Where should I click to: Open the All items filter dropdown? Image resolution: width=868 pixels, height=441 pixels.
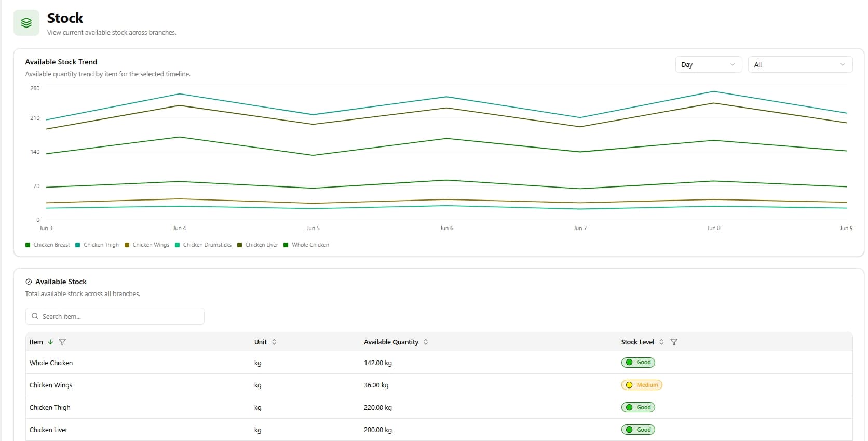[x=800, y=64]
